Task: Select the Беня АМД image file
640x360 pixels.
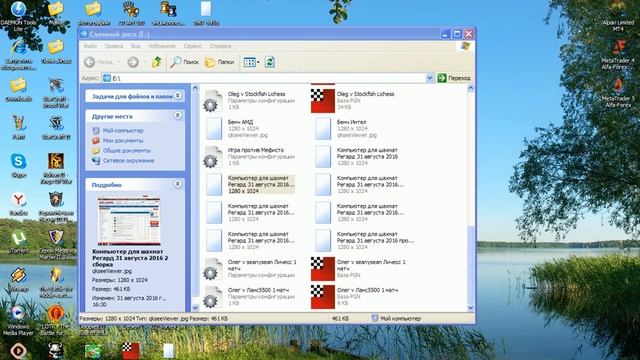Action: click(237, 128)
